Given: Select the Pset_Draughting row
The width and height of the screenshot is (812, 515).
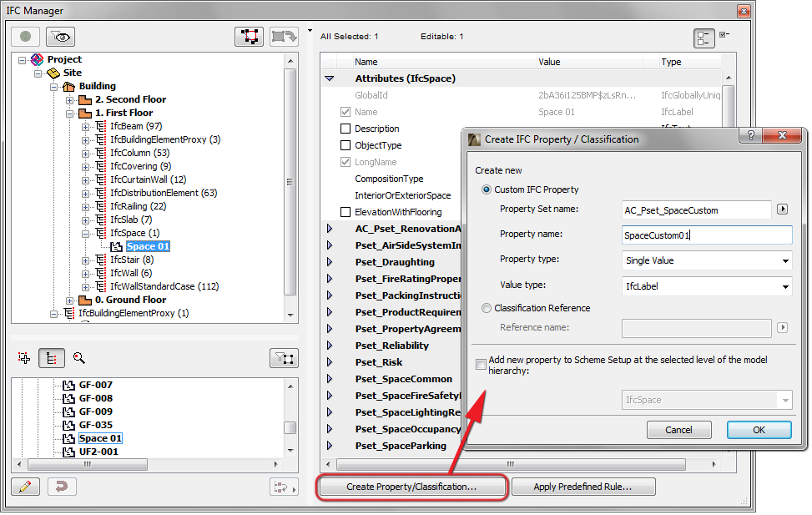Looking at the screenshot, I should (395, 262).
